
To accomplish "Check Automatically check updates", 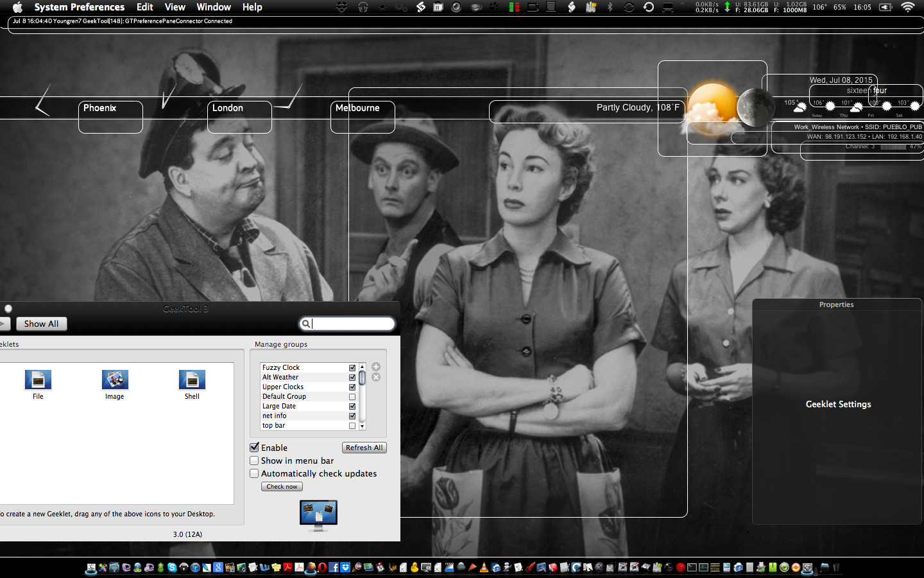I will pos(254,473).
